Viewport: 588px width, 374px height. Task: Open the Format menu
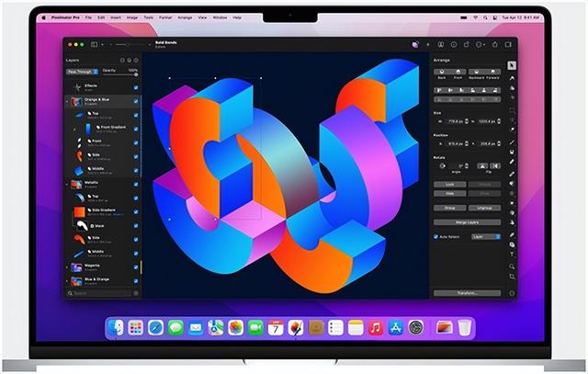click(x=165, y=17)
